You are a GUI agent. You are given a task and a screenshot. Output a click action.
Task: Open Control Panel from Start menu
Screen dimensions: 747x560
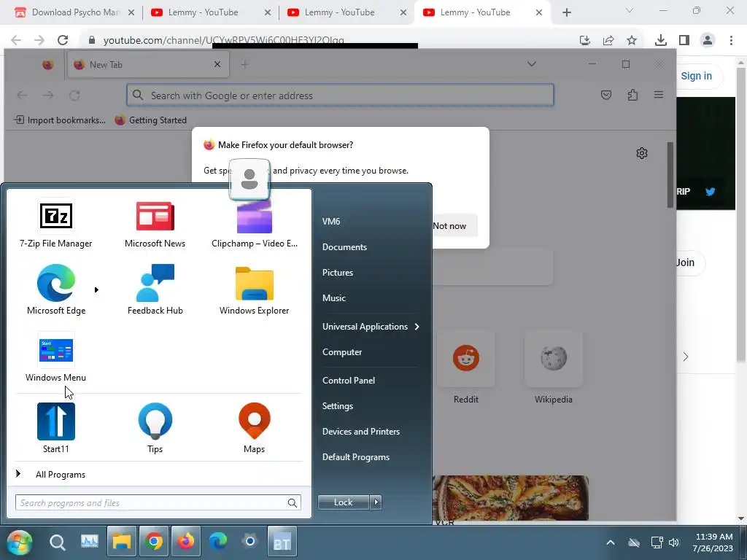(x=348, y=381)
